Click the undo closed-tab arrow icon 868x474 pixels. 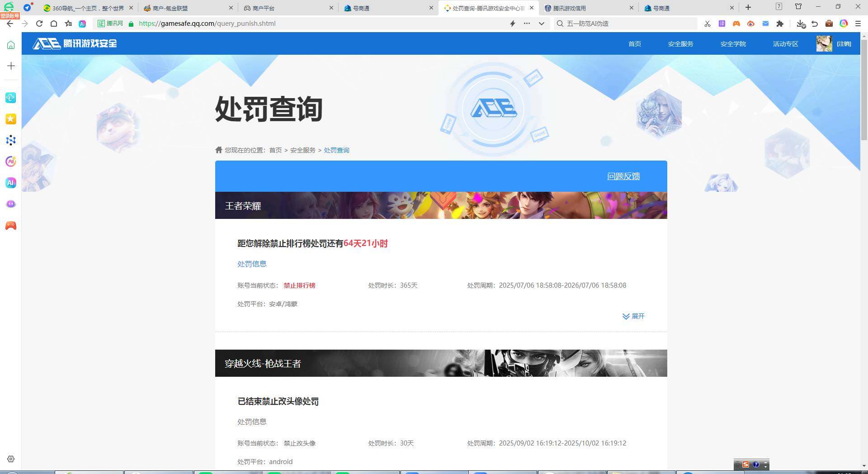click(815, 24)
